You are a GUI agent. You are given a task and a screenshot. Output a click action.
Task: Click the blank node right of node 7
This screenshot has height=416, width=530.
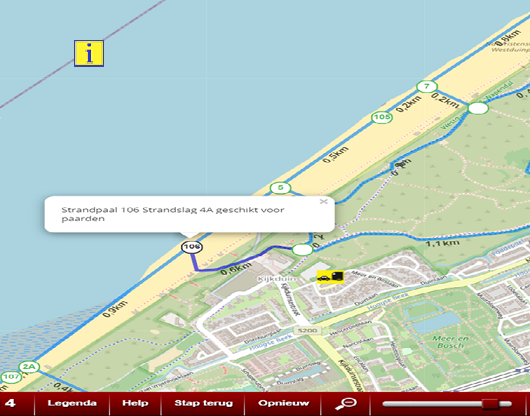[x=478, y=108]
